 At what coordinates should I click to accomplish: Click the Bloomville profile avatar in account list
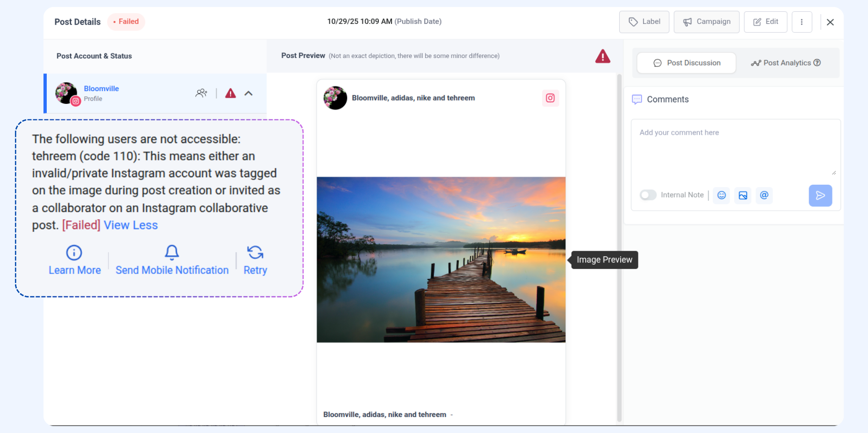point(66,93)
